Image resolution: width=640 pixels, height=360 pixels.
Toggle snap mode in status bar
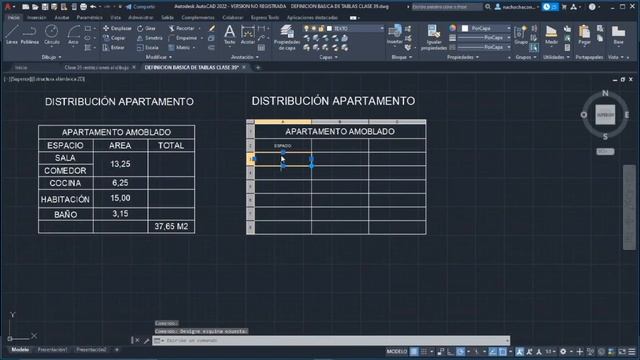[x=424, y=351]
